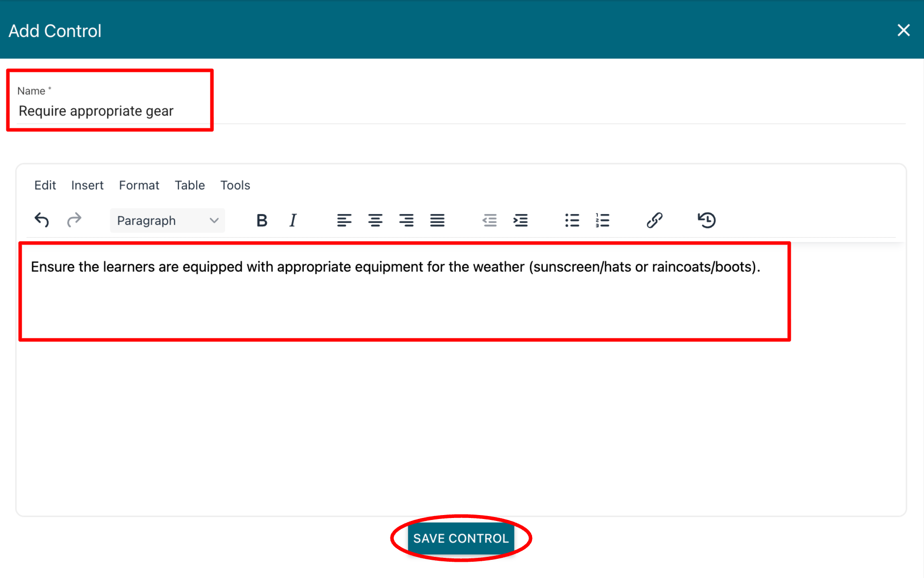
Task: Decrease the indent level
Action: (489, 220)
